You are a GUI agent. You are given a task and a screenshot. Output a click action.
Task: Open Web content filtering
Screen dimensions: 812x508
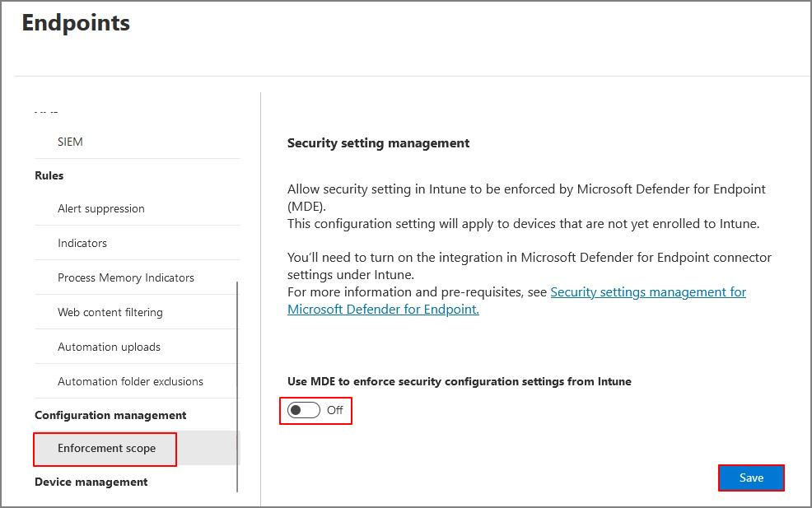110,312
